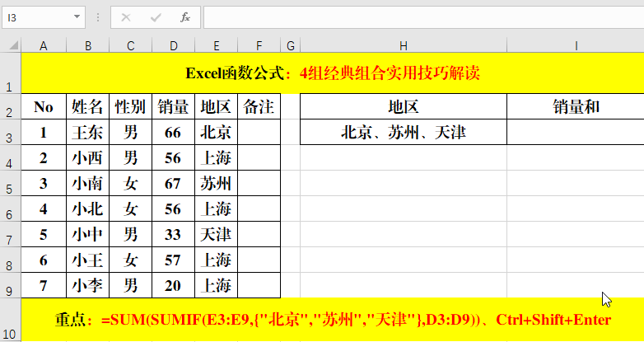
Task: Select column A header
Action: [x=44, y=45]
